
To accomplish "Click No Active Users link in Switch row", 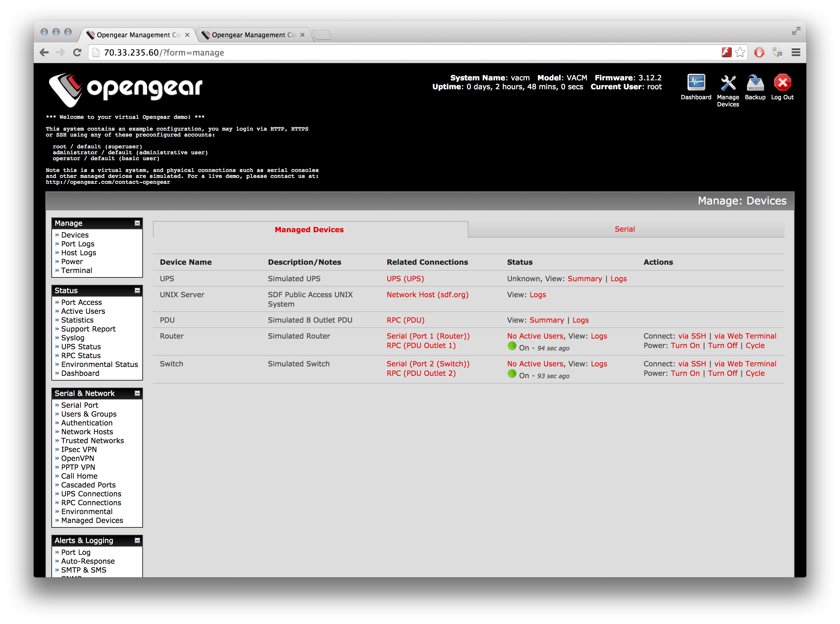I will point(535,364).
